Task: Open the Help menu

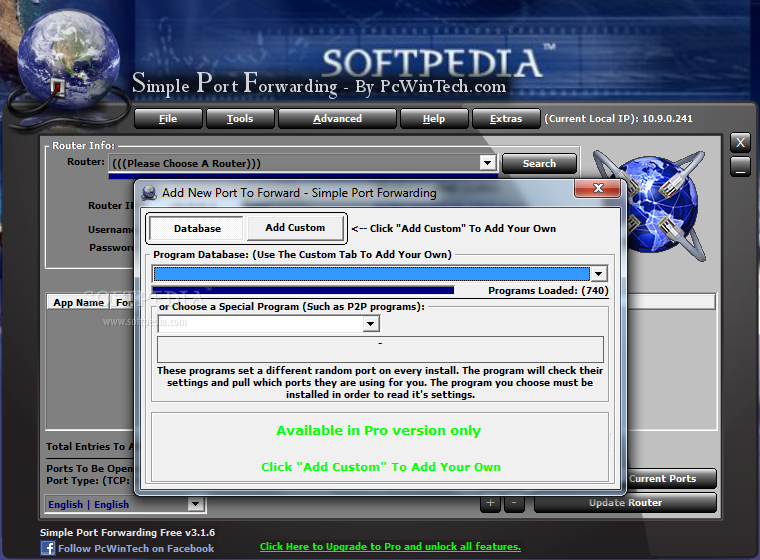Action: pyautogui.click(x=434, y=119)
